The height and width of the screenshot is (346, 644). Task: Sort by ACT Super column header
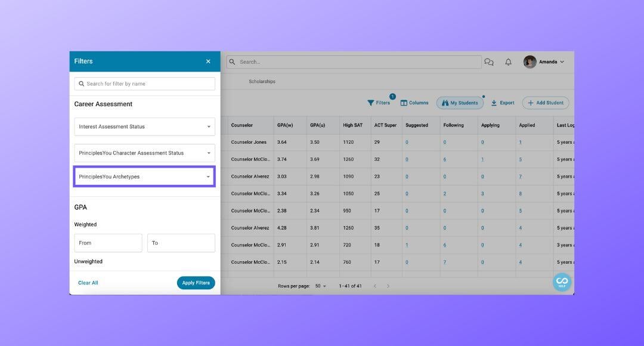click(x=385, y=125)
